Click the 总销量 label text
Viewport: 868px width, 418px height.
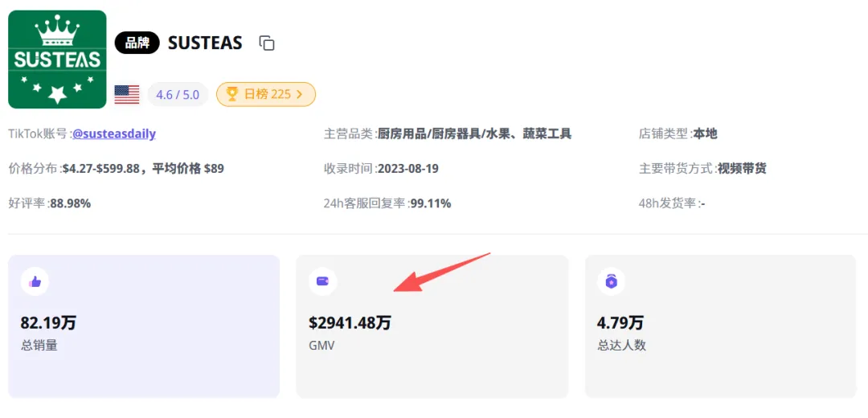point(39,346)
